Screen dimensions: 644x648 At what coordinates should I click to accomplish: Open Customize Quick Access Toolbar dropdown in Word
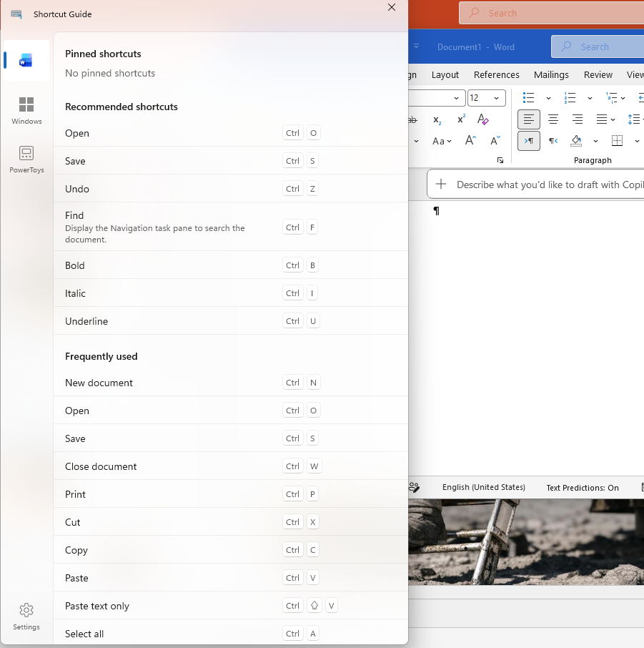click(417, 46)
